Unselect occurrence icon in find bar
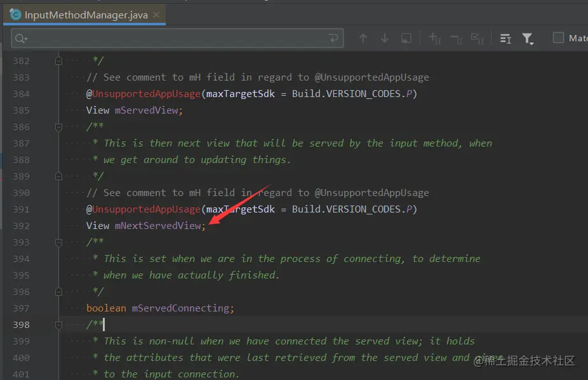Screen dimensions: 588x380 click(457, 38)
